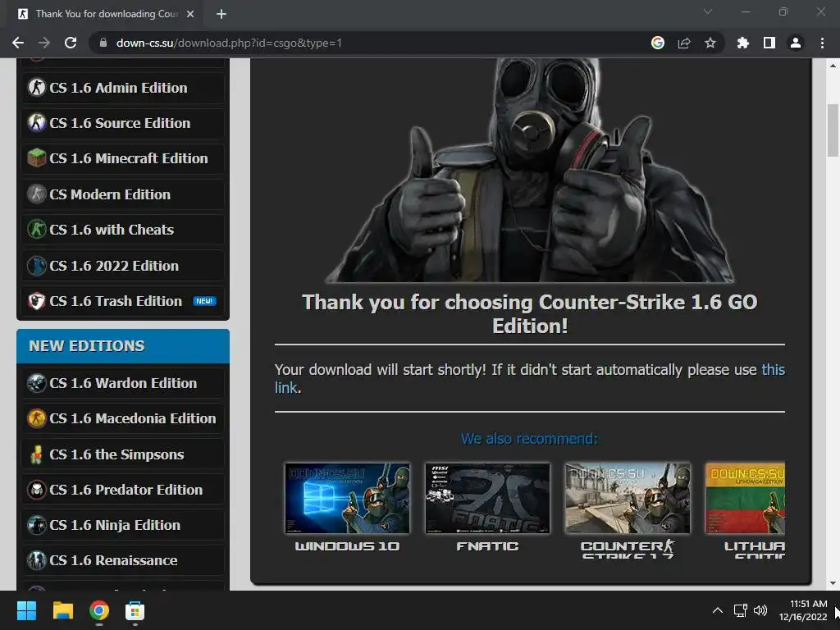Click the CS 1.6 Macedonia Edition icon
This screenshot has width=840, height=630.
tap(36, 418)
